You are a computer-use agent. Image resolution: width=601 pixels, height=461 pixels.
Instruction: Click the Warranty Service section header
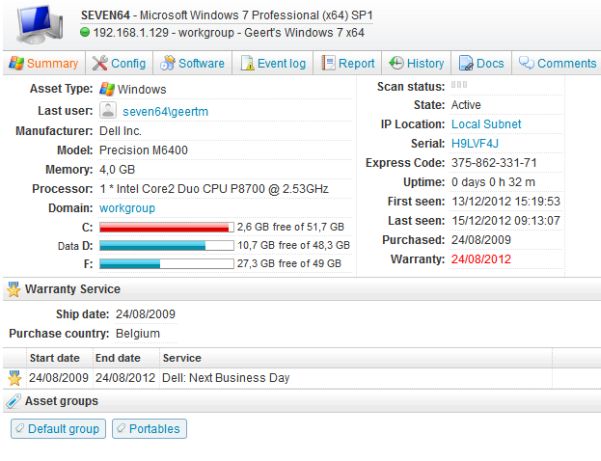pos(302,289)
